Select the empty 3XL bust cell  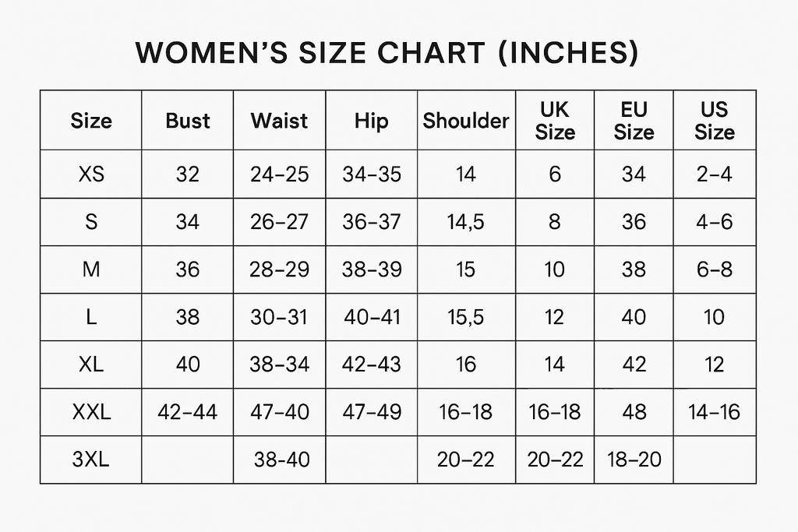coord(187,460)
